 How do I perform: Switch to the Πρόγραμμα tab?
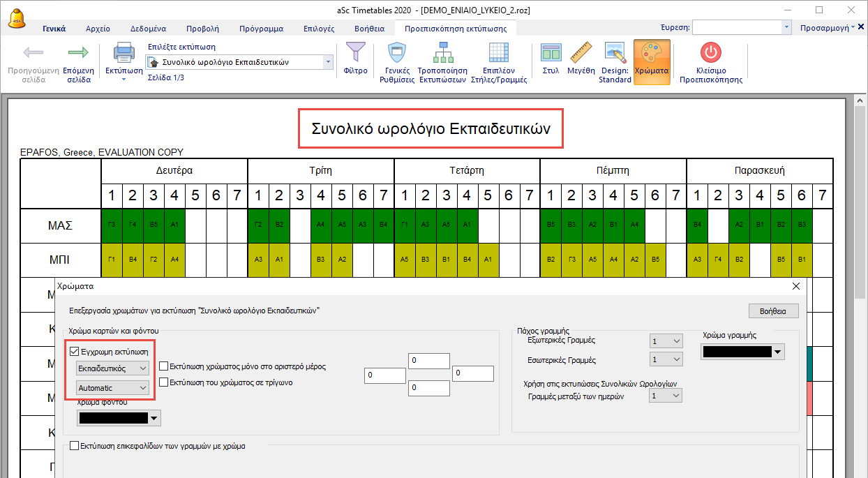pos(261,29)
